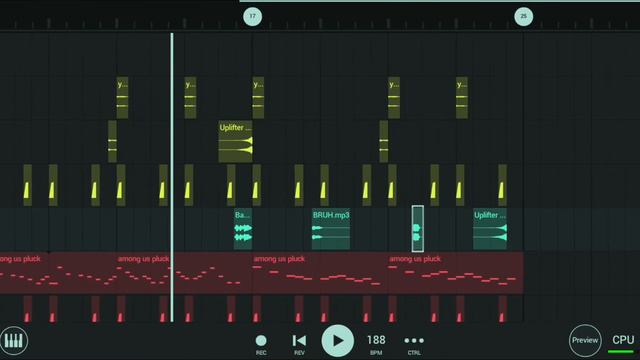Select the last among us pluck clip before bar 25

[x=456, y=273]
